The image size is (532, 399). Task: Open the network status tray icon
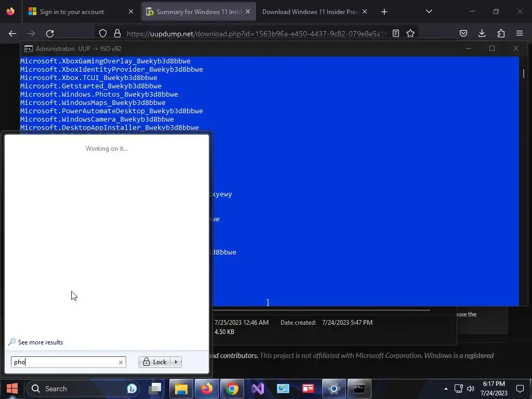tap(459, 389)
